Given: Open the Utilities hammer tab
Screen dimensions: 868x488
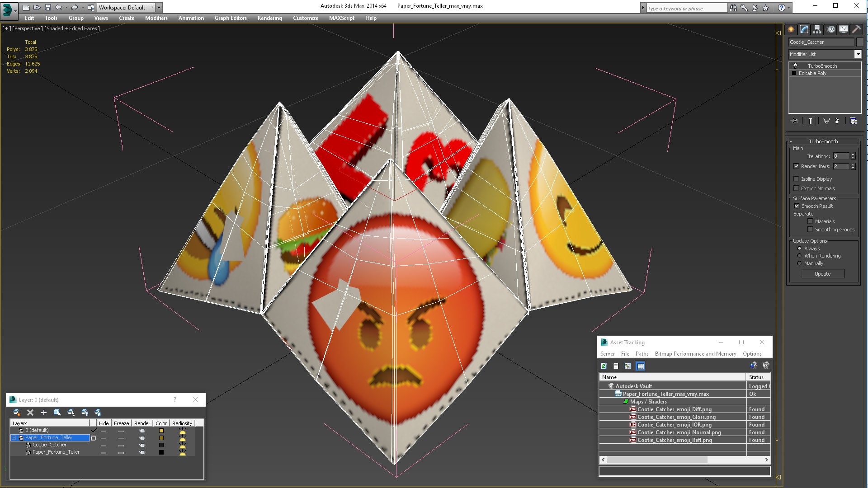Looking at the screenshot, I should pos(856,29).
